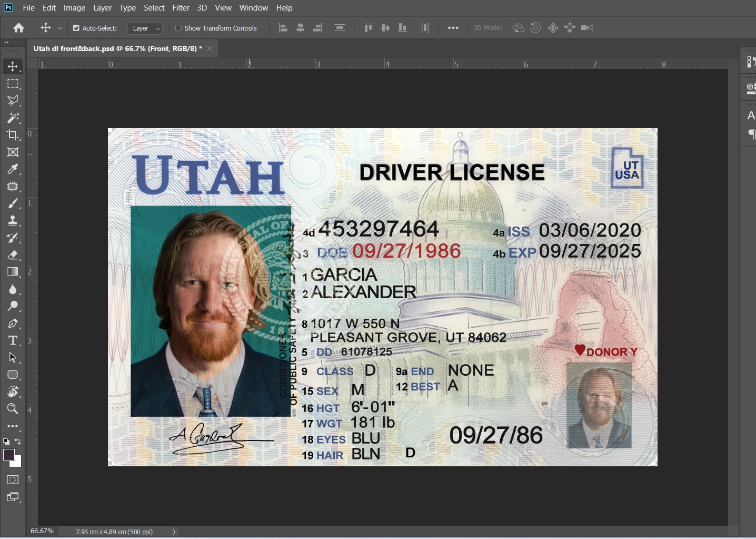
Task: Align horizontal centers of layers
Action: coord(300,28)
